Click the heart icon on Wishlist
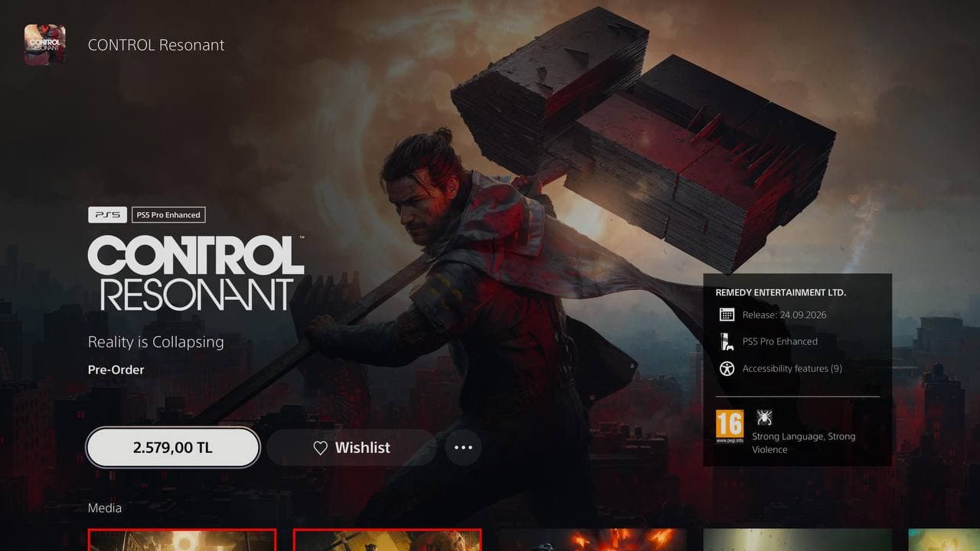Viewport: 980px width, 551px height. 321,448
